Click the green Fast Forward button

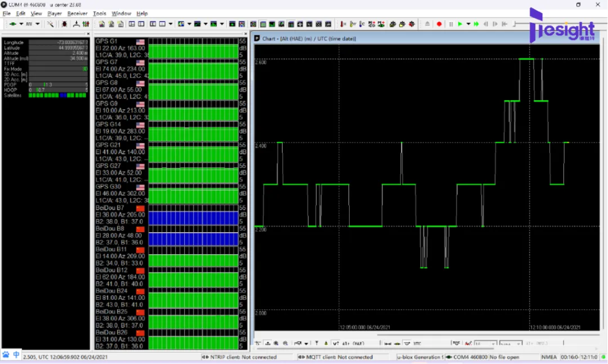tap(476, 24)
